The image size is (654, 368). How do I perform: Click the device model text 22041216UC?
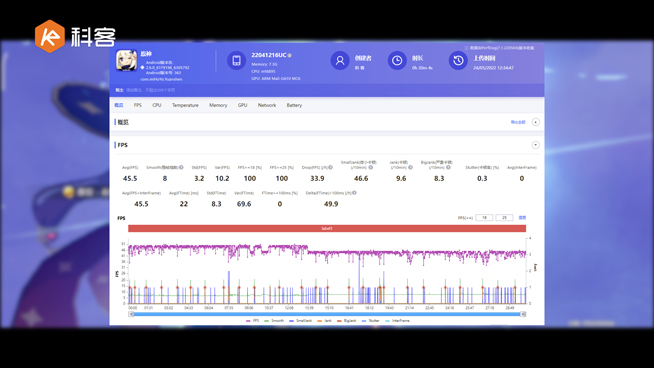pos(269,55)
